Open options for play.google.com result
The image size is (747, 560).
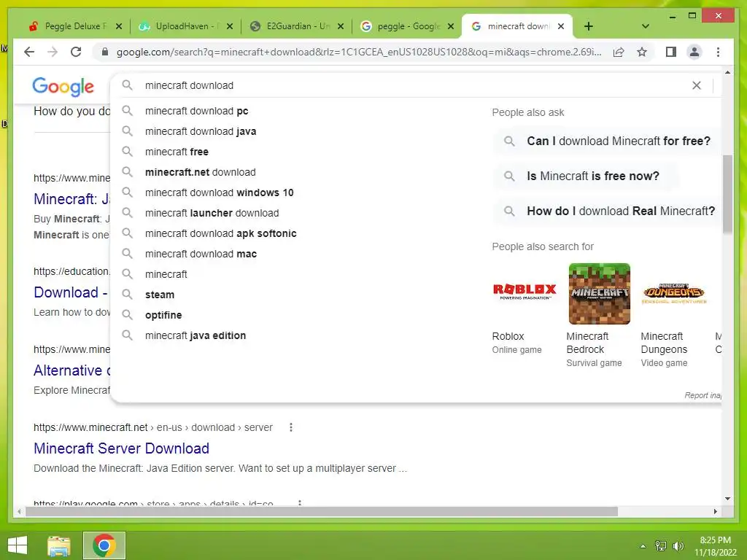300,502
